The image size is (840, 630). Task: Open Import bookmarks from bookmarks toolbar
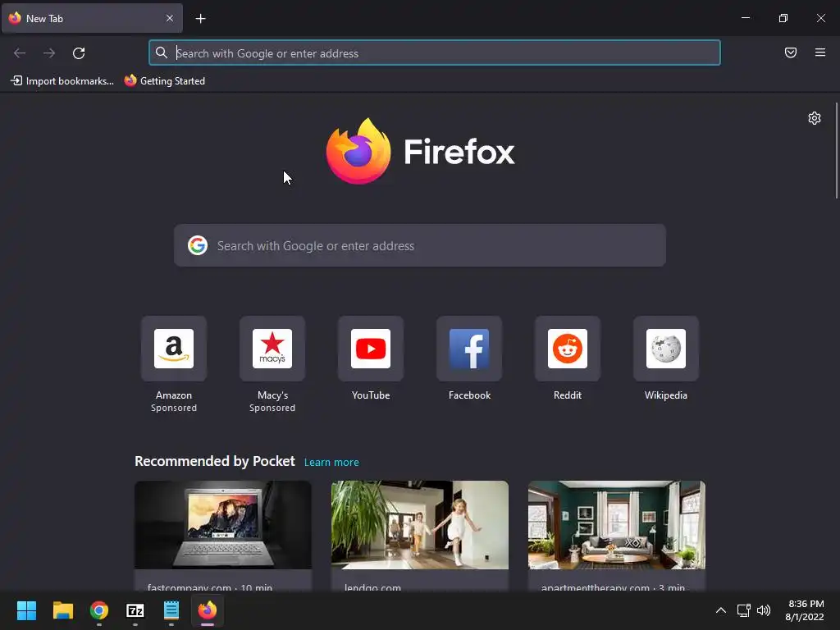[62, 81]
